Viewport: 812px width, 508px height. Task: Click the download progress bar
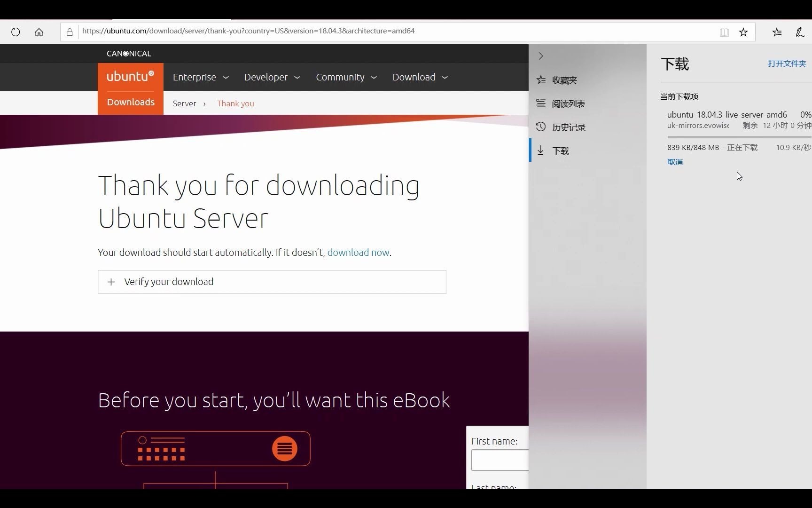point(739,137)
